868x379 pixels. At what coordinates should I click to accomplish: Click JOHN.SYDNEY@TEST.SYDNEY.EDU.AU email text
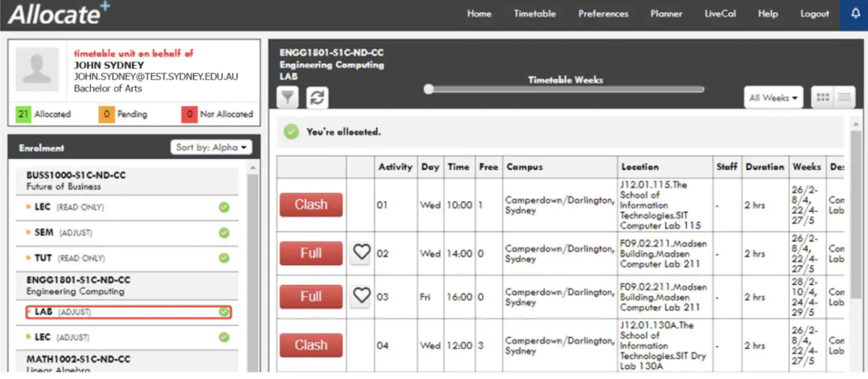156,76
